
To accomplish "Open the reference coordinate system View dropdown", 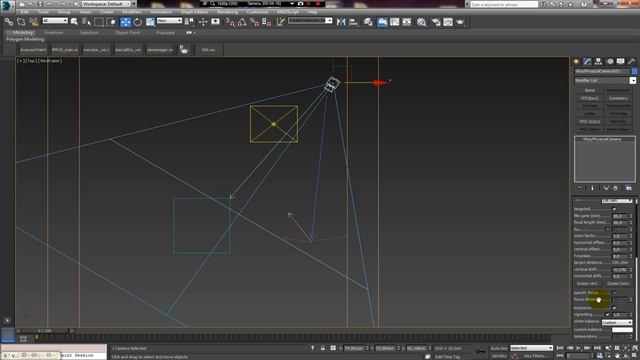I will (x=169, y=20).
